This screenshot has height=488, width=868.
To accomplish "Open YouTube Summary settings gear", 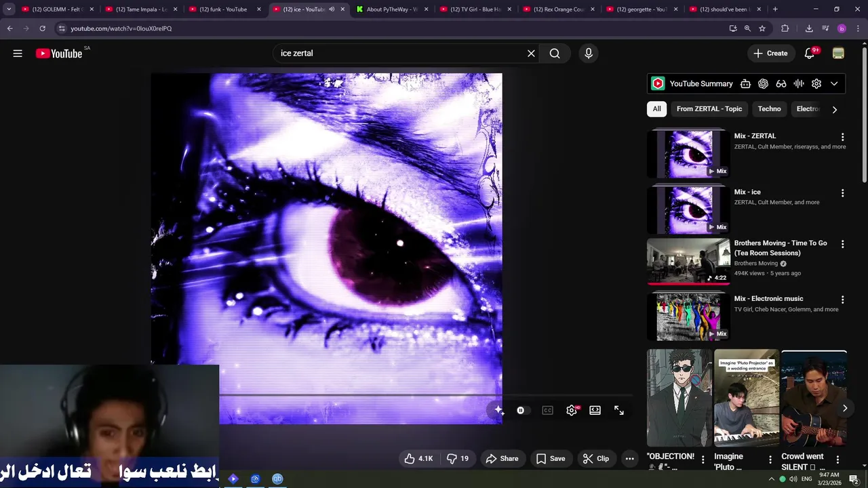I will pos(816,84).
